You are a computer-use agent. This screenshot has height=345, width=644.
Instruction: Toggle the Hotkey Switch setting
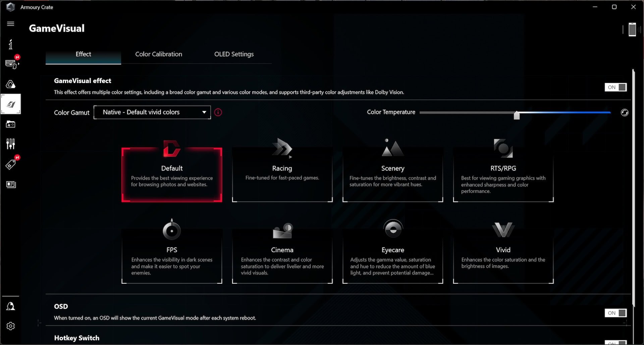click(x=615, y=343)
